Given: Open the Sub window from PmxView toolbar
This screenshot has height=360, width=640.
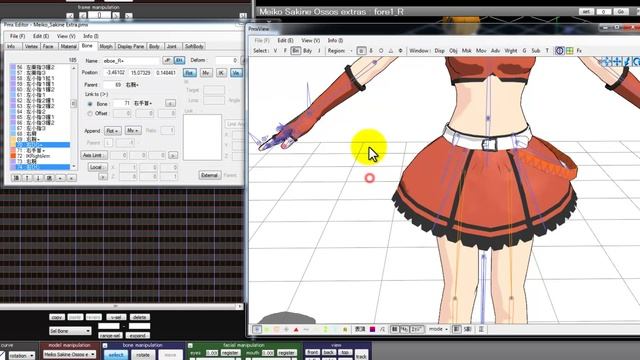Looking at the screenshot, I should 536,51.
